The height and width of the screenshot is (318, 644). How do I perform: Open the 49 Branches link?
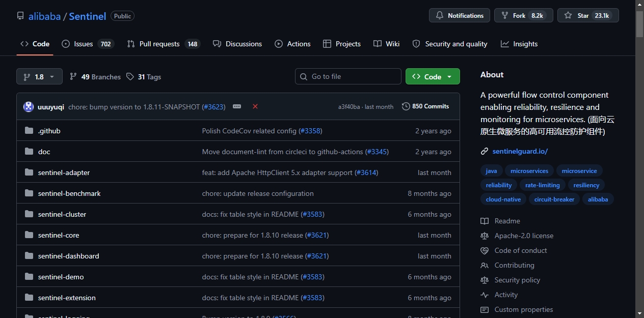[95, 77]
